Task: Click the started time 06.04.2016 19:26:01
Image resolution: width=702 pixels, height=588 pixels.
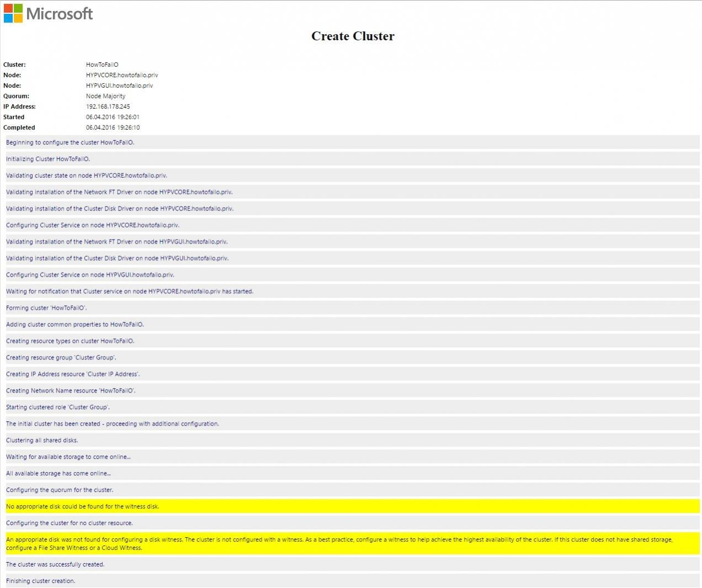Action: [x=113, y=117]
